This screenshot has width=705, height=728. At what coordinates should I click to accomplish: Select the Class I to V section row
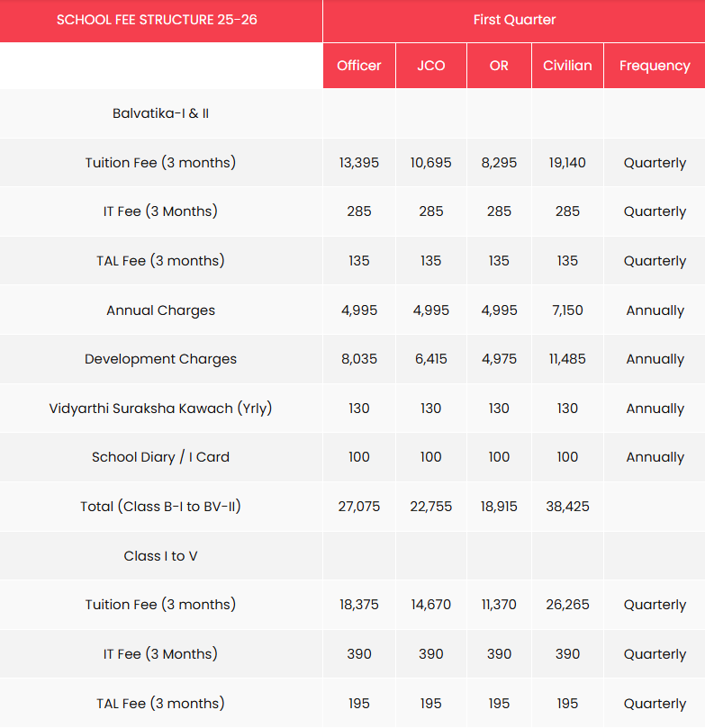(161, 556)
